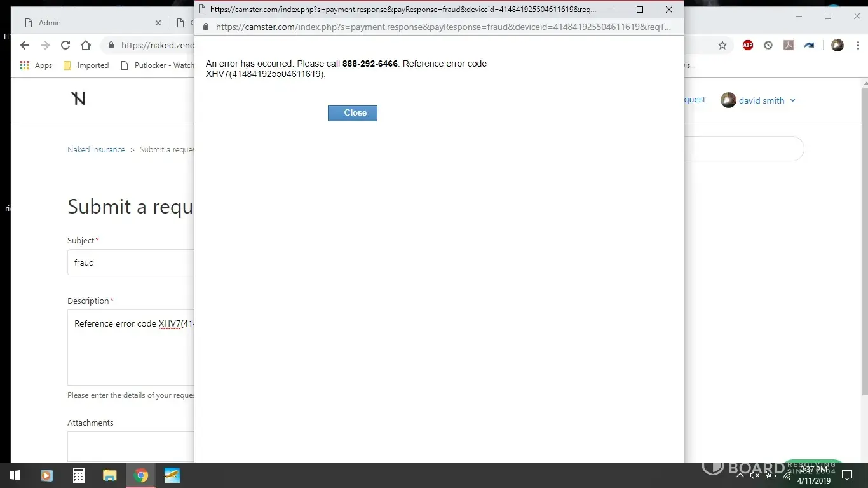Click the Attachments upload box
Image resolution: width=868 pixels, height=488 pixels.
point(131,447)
